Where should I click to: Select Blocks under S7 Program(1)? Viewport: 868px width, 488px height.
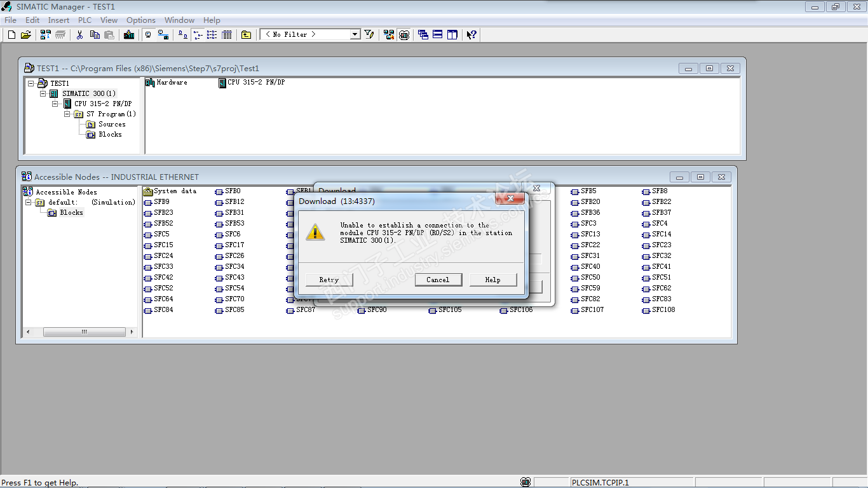click(x=110, y=134)
